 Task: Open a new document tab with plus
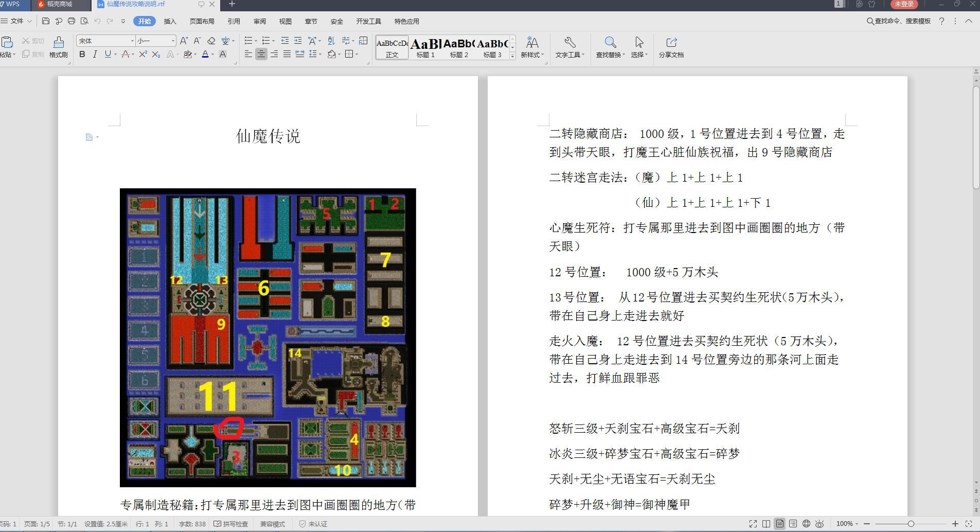(x=231, y=4)
